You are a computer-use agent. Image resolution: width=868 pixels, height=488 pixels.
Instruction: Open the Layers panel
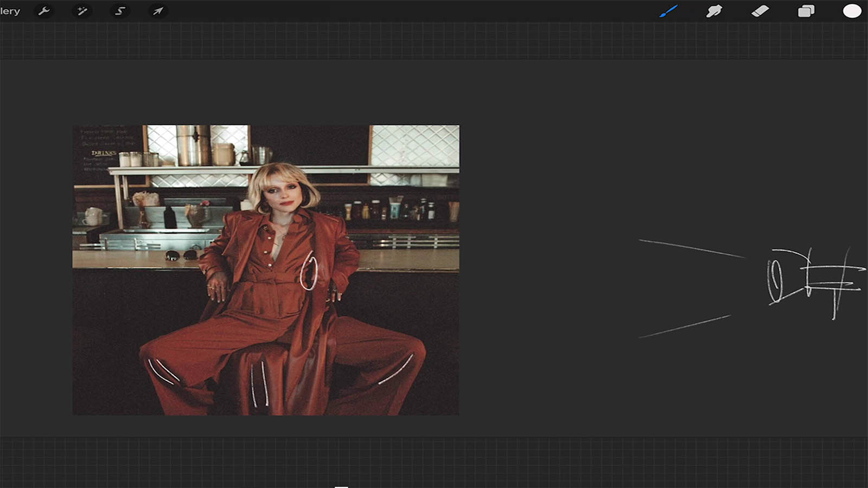(x=806, y=11)
